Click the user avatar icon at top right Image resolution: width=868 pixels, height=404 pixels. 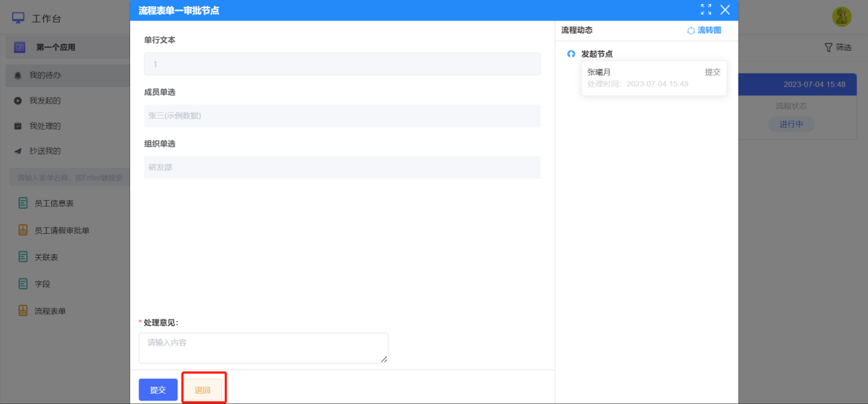click(842, 17)
